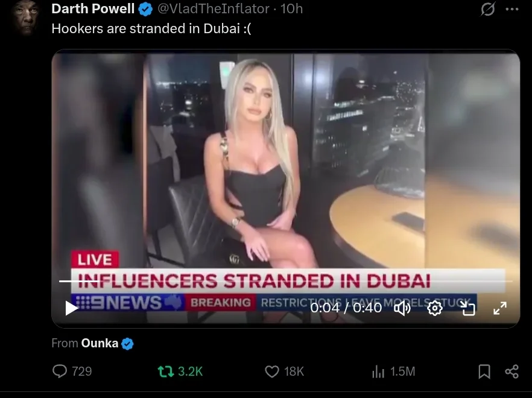Seek along the video progress bar
This screenshot has width=532, height=398.
pyautogui.click(x=286, y=281)
